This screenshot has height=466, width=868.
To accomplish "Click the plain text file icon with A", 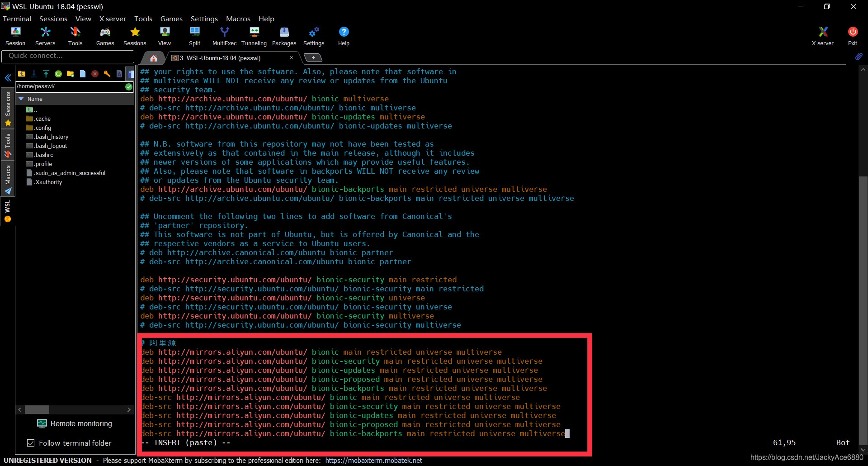I will (119, 74).
